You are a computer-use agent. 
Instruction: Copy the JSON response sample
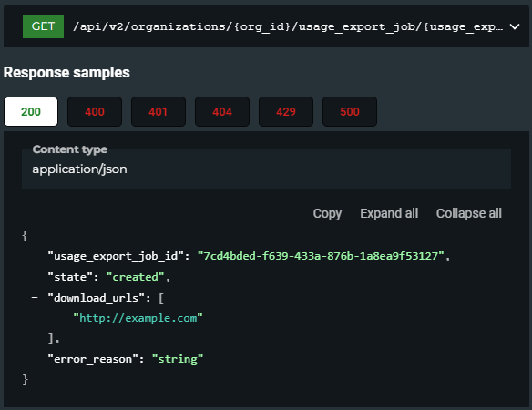click(x=327, y=213)
